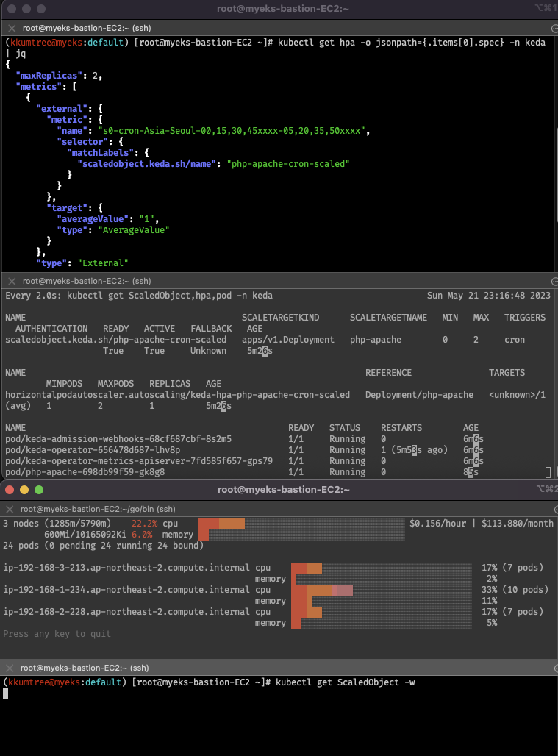Click the REFERENCE value Deployment/php-apache
558x756 pixels.
pyautogui.click(x=419, y=395)
